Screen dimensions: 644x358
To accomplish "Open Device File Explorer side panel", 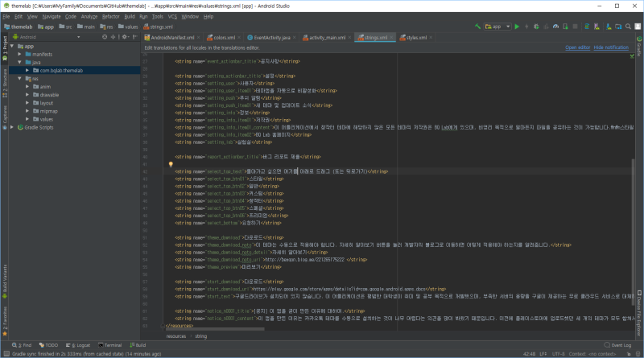I will pyautogui.click(x=639, y=313).
